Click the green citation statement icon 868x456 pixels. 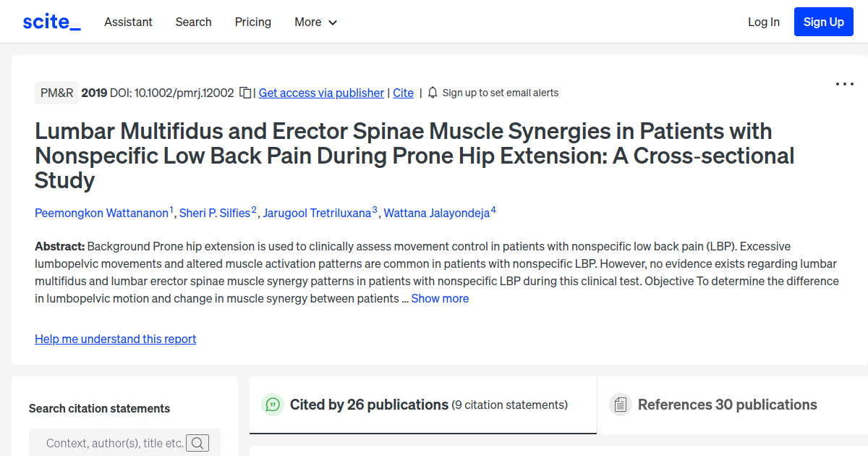pyautogui.click(x=272, y=405)
